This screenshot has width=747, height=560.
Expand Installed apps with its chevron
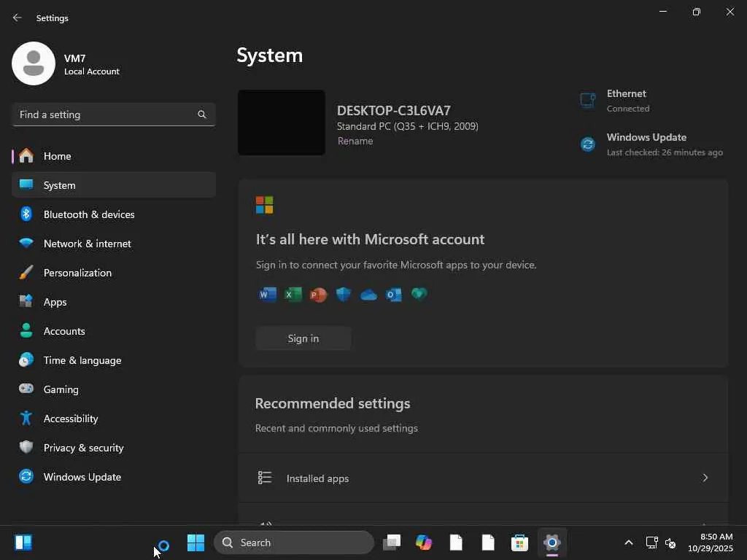pos(705,478)
